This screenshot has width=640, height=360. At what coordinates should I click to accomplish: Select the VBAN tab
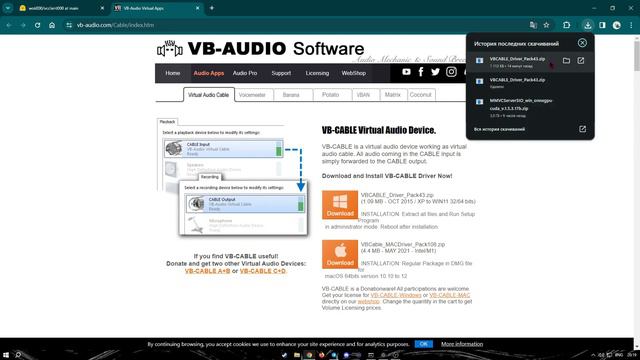point(363,95)
